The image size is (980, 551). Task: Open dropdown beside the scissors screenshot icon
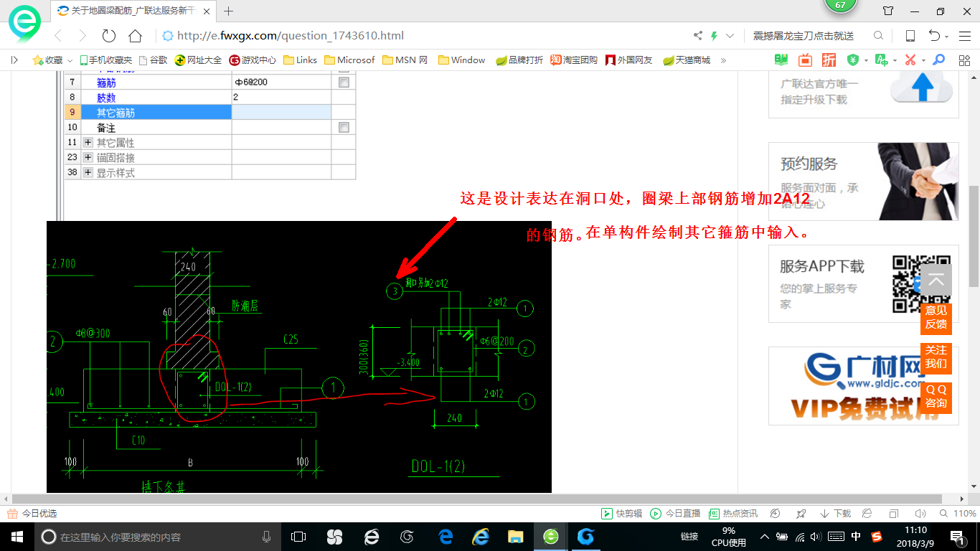tap(923, 61)
